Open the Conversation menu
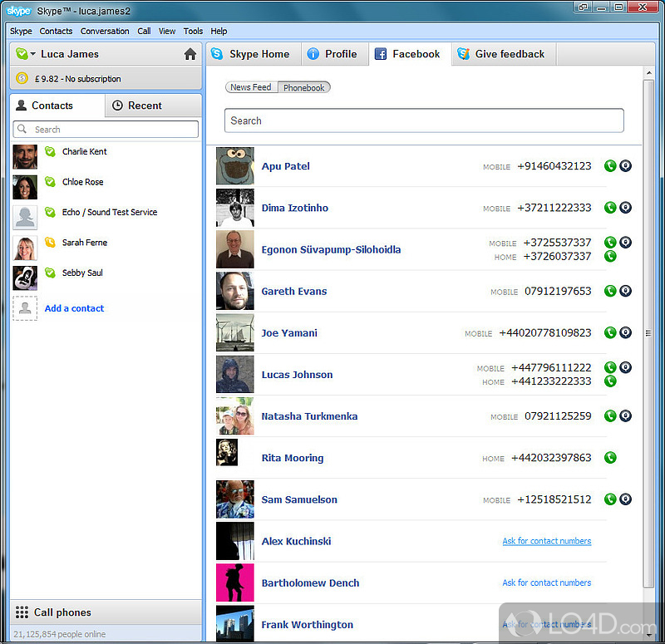Viewport: 665px width, 644px height. [x=105, y=31]
